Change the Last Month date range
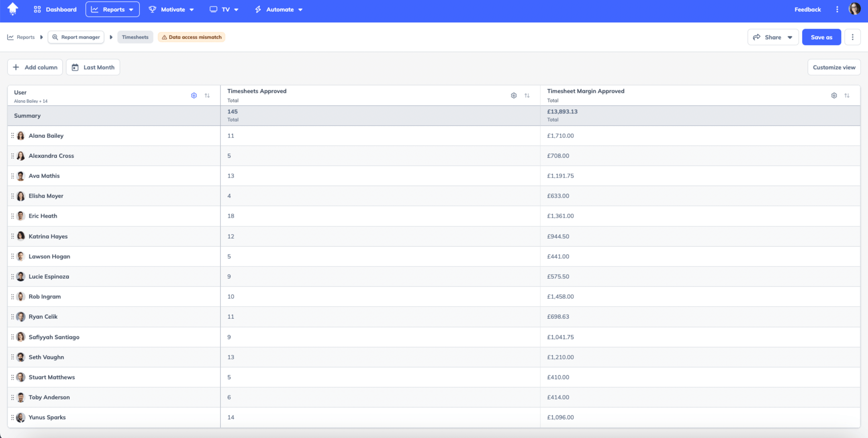This screenshot has height=438, width=868. tap(93, 67)
